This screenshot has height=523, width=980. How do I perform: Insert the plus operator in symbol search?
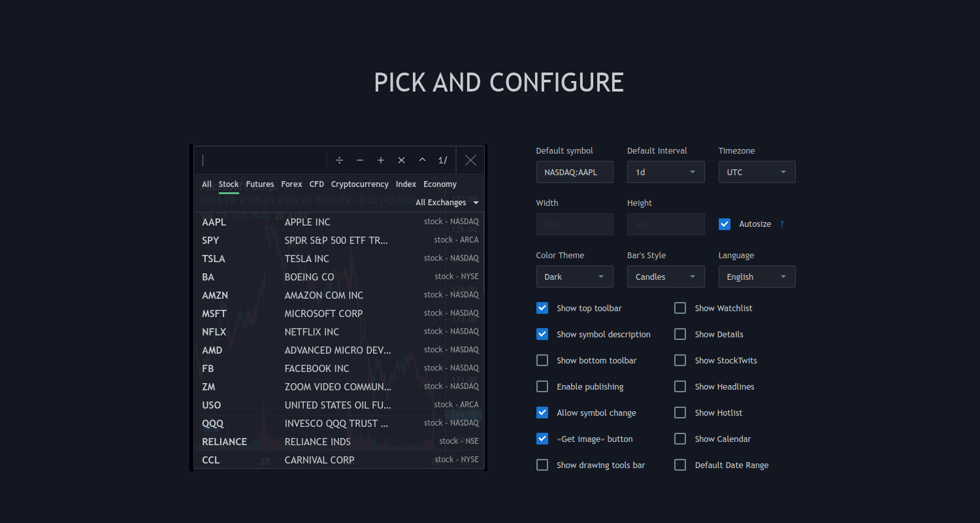pyautogui.click(x=381, y=160)
